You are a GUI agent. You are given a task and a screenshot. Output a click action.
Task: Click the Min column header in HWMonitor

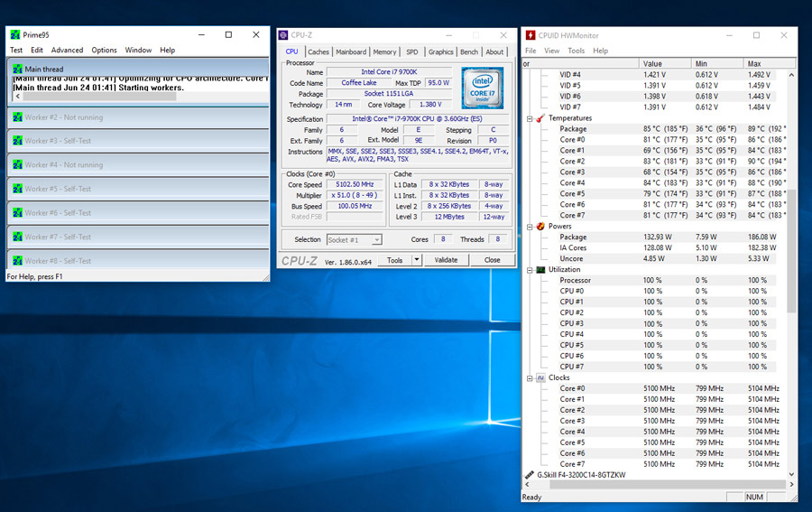click(x=717, y=64)
